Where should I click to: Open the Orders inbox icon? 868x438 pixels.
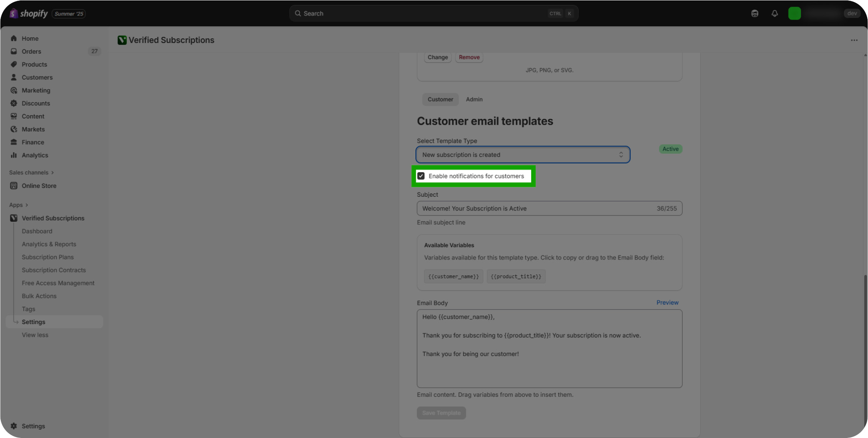click(14, 51)
